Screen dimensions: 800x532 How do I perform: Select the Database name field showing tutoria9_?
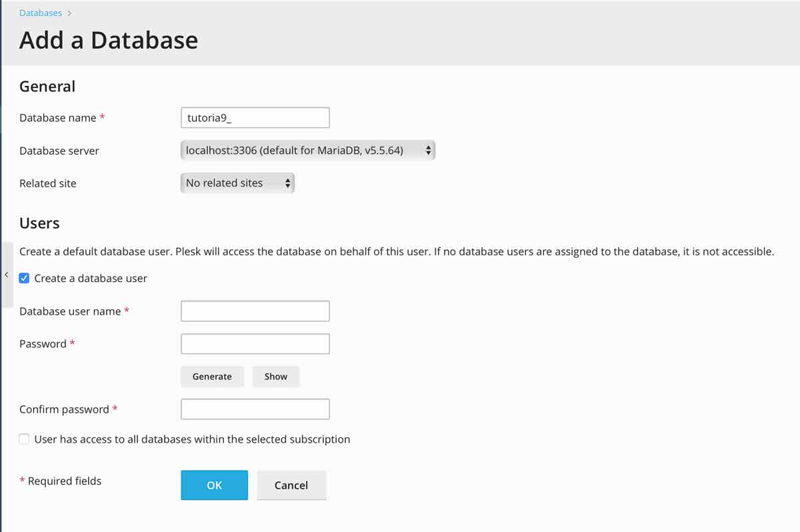coord(255,117)
